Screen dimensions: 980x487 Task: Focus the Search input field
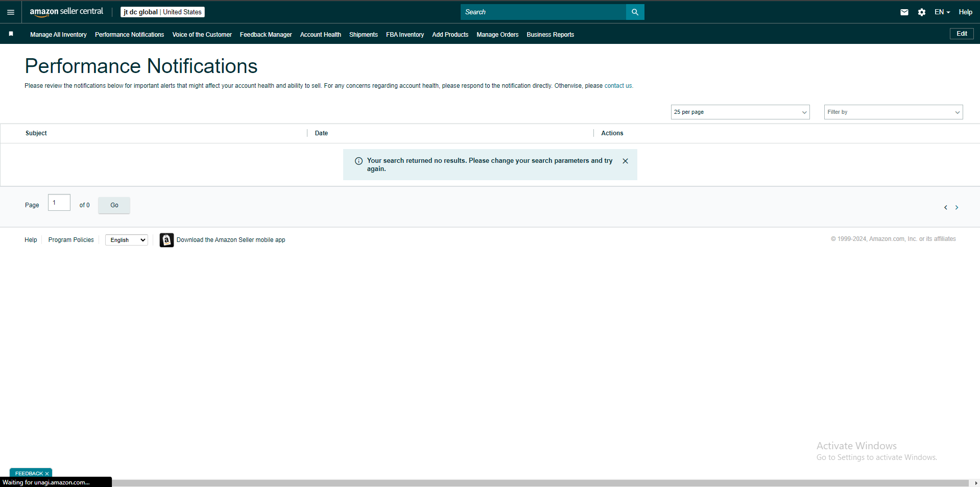tap(543, 12)
